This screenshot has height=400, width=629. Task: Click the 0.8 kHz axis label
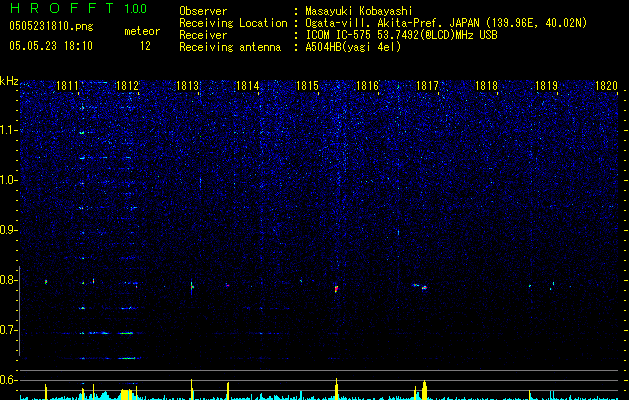pyautogui.click(x=9, y=280)
